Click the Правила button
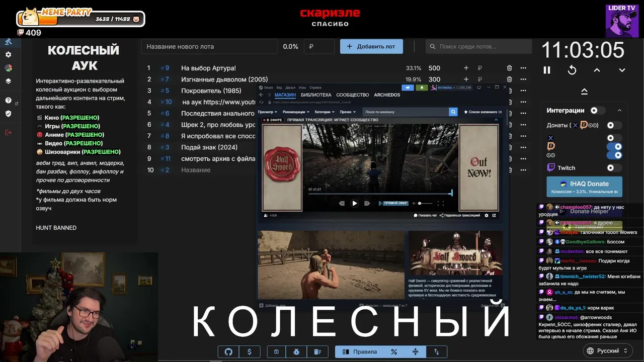644x362 pixels. (359, 352)
